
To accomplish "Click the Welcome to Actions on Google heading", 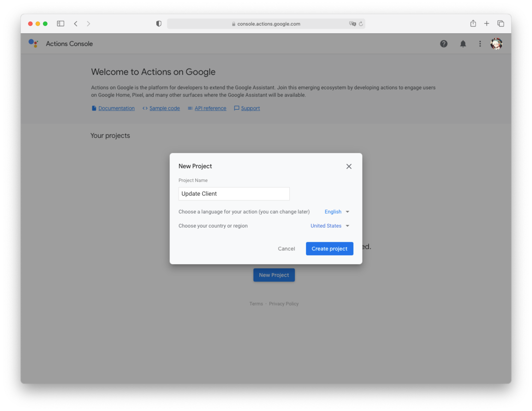I will tap(153, 72).
